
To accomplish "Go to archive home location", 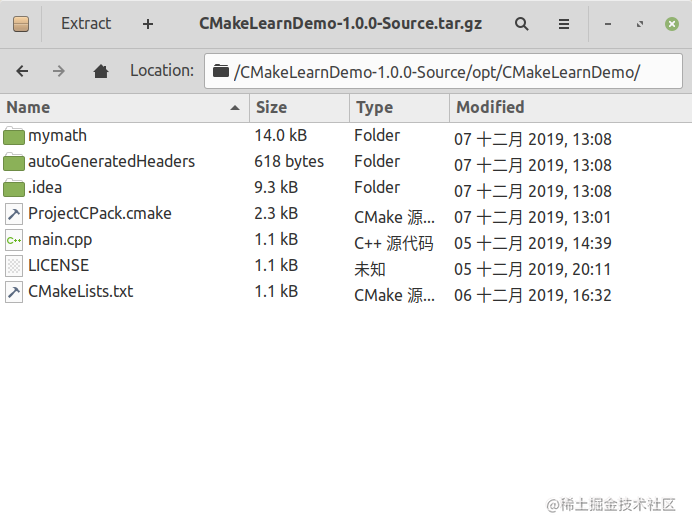I will tap(101, 71).
